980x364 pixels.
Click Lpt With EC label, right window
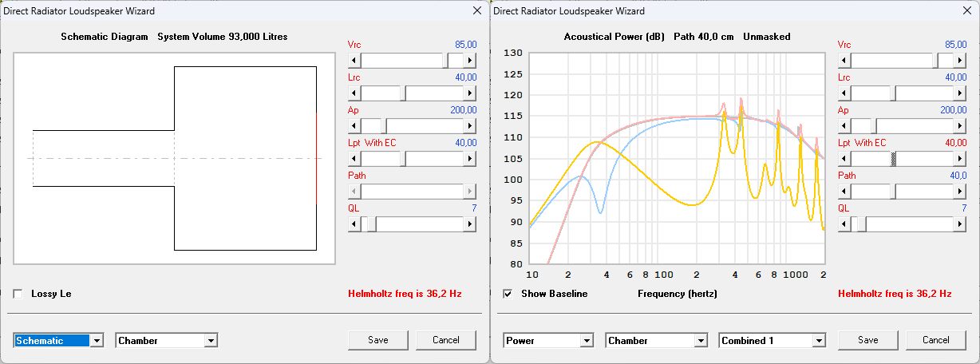(862, 143)
